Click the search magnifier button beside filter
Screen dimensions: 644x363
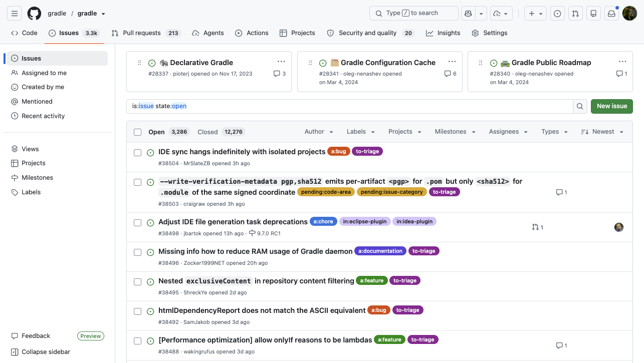pos(580,106)
